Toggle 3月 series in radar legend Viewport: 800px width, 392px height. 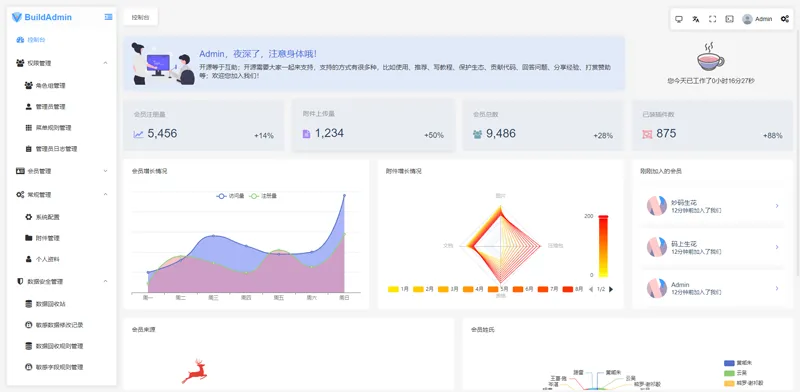tap(448, 289)
